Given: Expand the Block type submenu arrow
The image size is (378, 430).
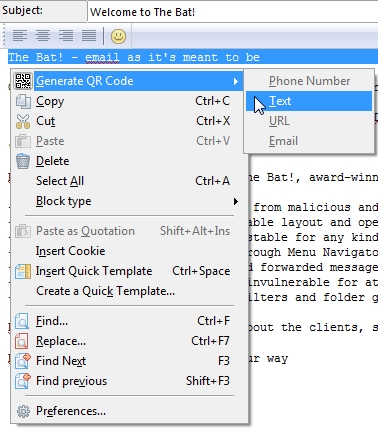Looking at the screenshot, I should click(x=236, y=201).
